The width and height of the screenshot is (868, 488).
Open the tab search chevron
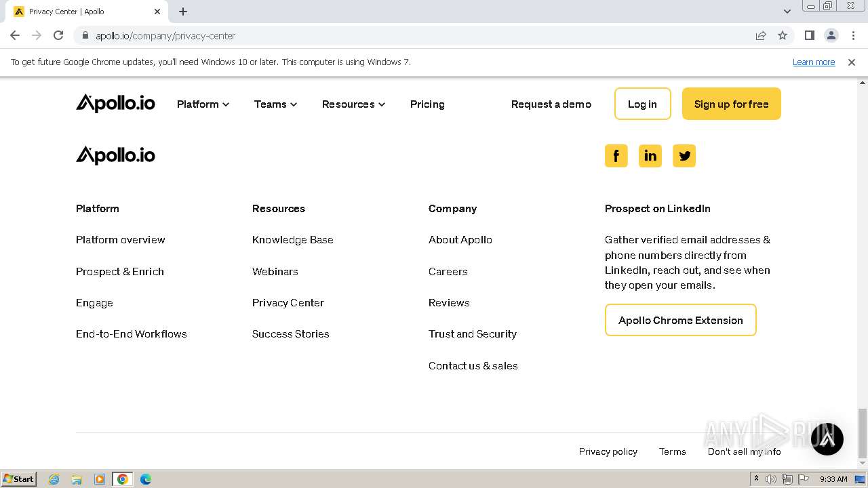787,12
